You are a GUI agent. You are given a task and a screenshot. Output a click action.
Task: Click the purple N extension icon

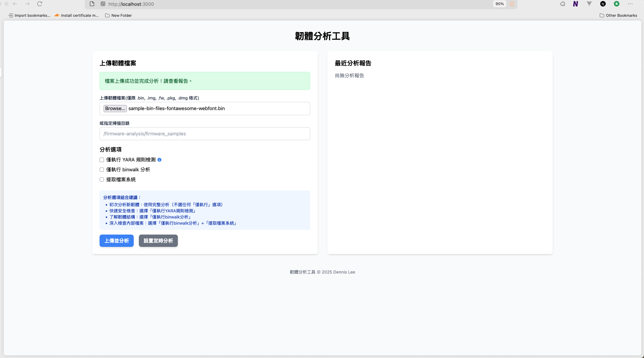pos(576,4)
